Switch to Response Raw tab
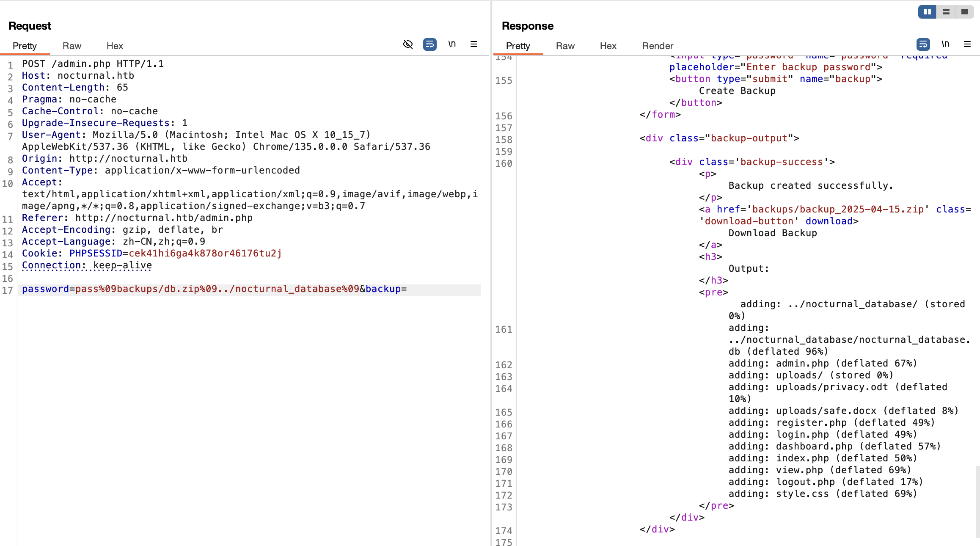980x546 pixels. click(565, 46)
